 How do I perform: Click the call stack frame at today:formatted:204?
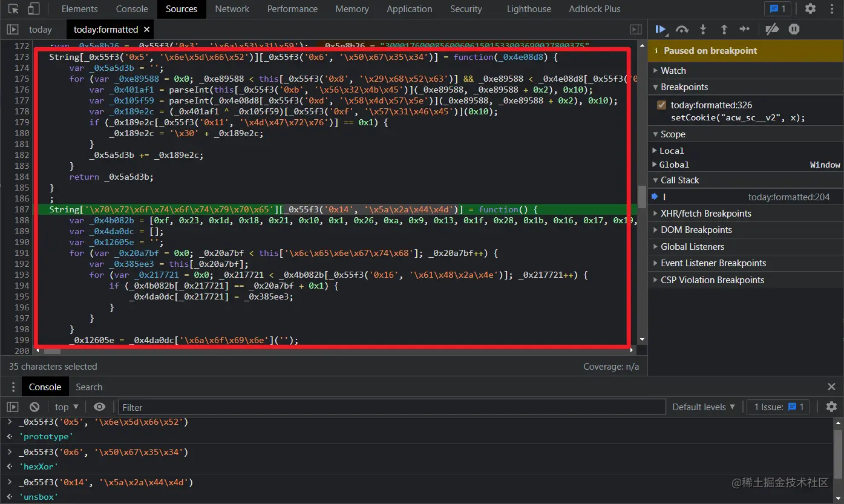[x=745, y=197]
